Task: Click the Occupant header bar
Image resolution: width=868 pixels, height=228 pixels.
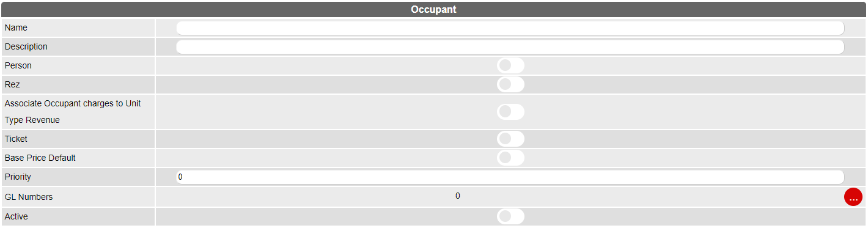Action: (x=434, y=10)
